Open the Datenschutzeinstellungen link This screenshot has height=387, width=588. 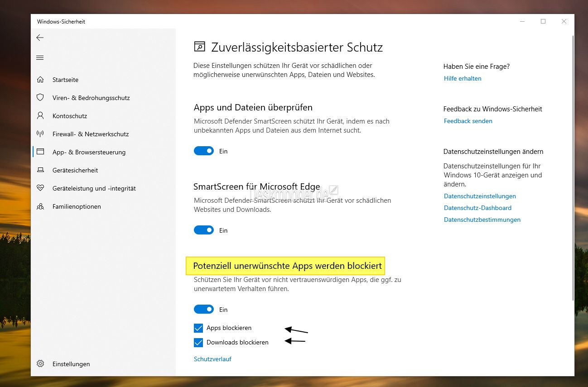click(x=480, y=196)
